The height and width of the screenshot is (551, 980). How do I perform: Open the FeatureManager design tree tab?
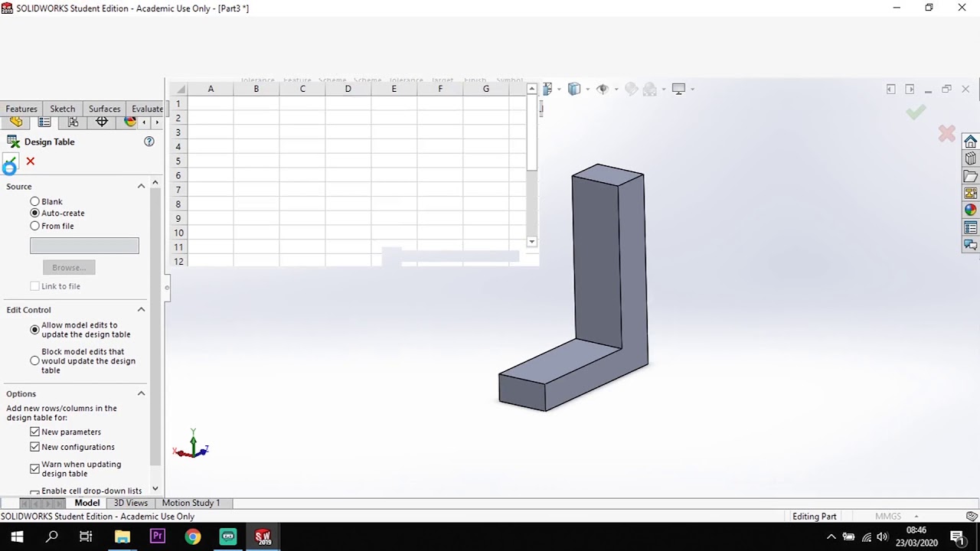coord(16,122)
